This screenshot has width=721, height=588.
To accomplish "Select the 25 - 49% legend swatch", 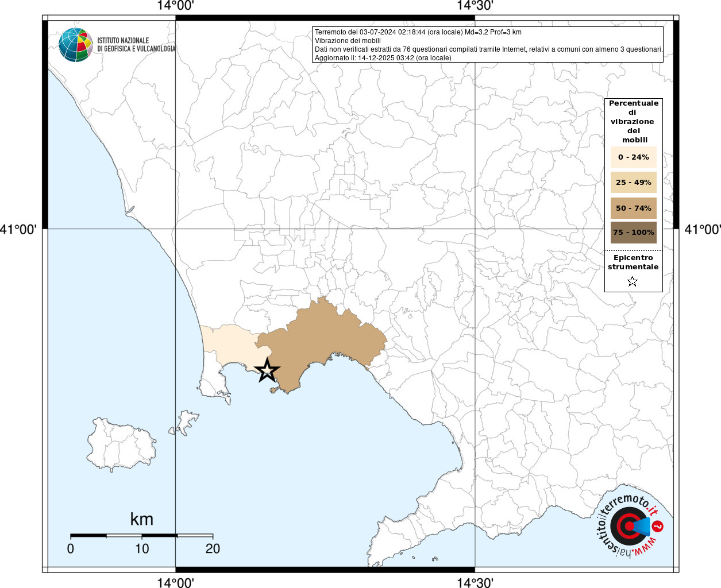I will coord(634,182).
